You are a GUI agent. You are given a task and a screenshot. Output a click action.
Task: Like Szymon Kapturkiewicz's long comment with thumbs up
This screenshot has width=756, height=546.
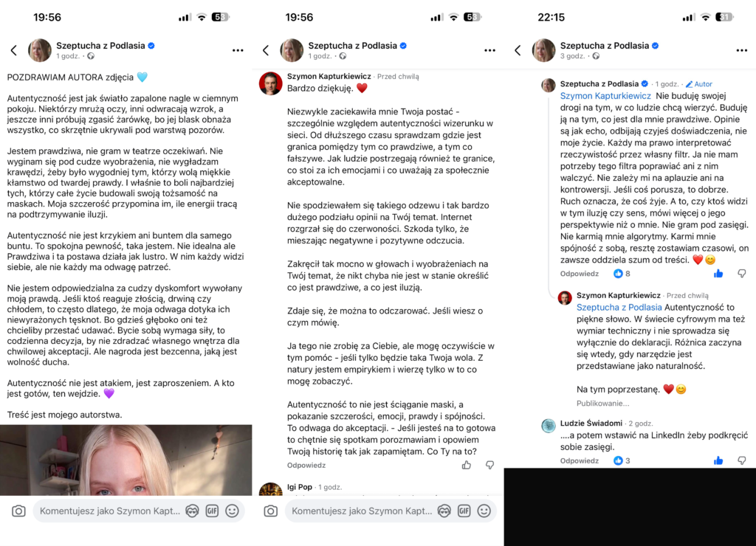(467, 465)
